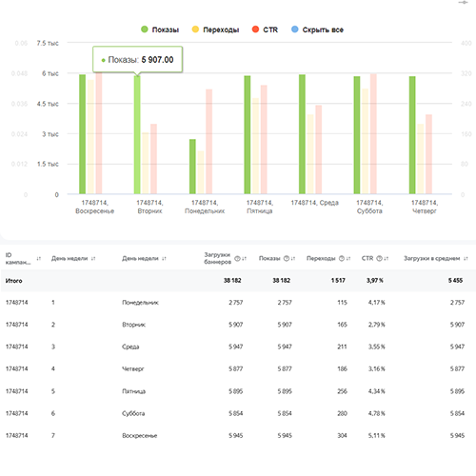This screenshot has width=476, height=476.
Task: Click the CTR value 4,34 %
Action: click(377, 391)
